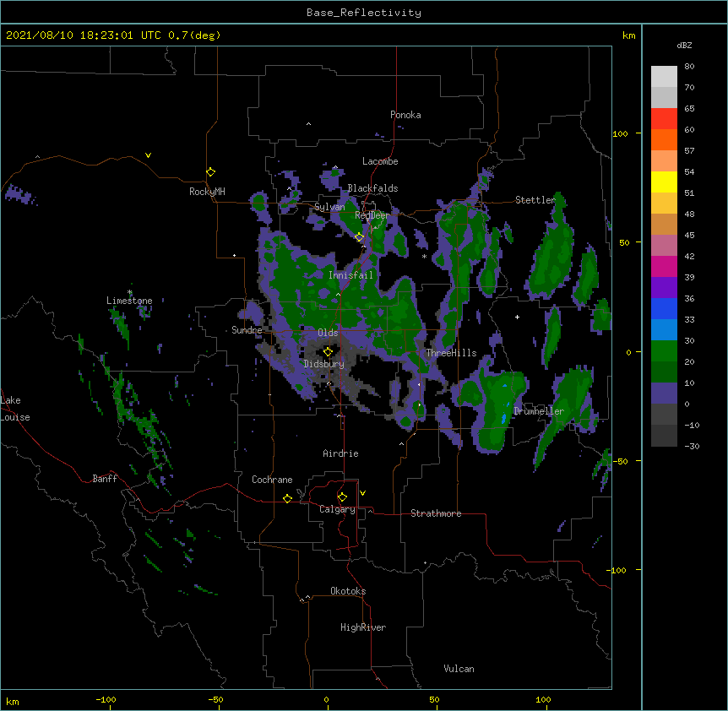Image resolution: width=728 pixels, height=711 pixels.
Task: Click the dBZ legend heading
Action: tap(684, 45)
